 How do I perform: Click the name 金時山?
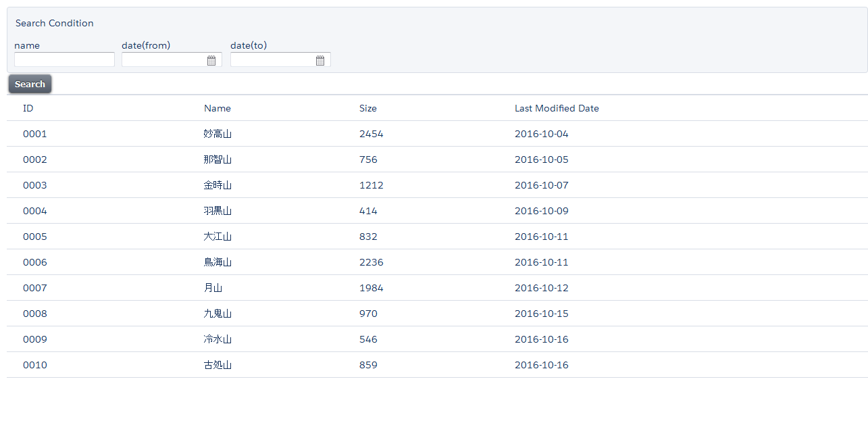click(x=218, y=185)
